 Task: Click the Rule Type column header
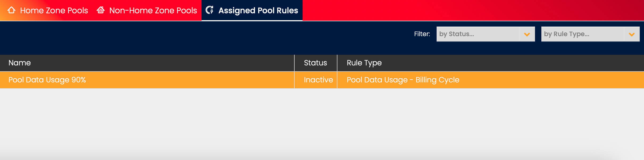364,63
